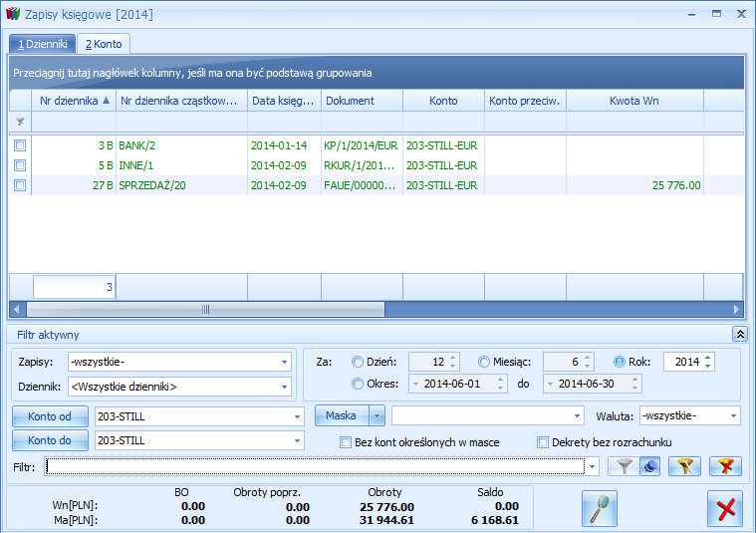This screenshot has height=533, width=756.
Task: Click Nr dziennika cząstkowego column header
Action: pyautogui.click(x=181, y=101)
